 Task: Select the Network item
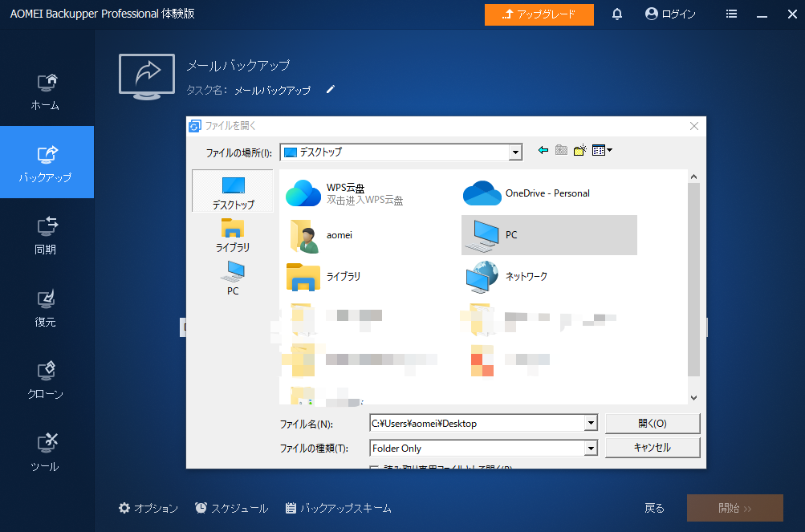point(506,277)
